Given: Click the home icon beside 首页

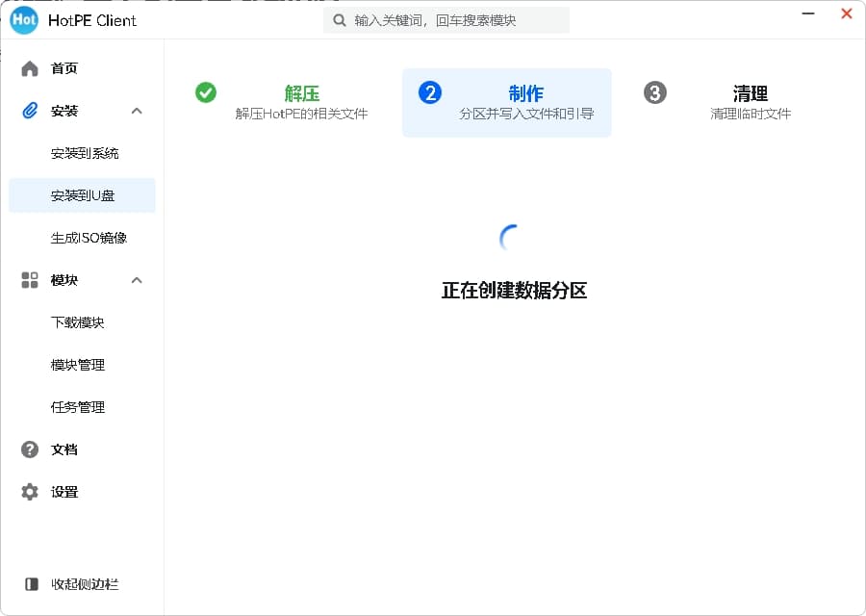Looking at the screenshot, I should pos(30,68).
